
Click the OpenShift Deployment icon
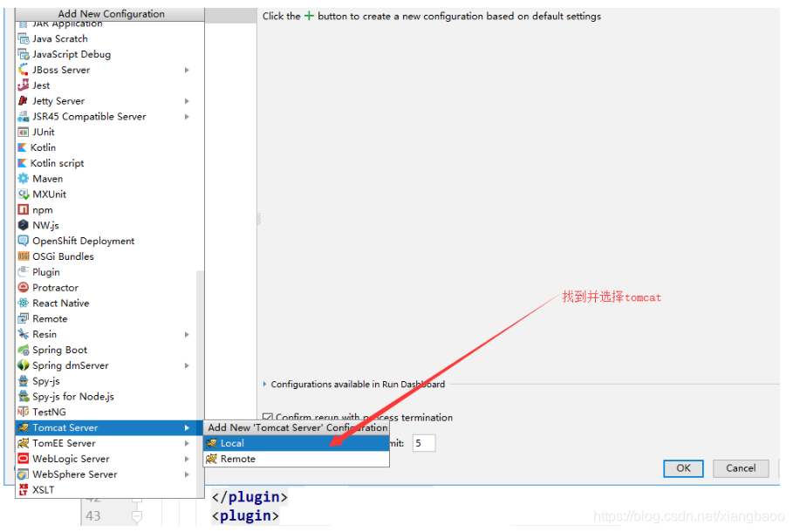pyautogui.click(x=24, y=242)
